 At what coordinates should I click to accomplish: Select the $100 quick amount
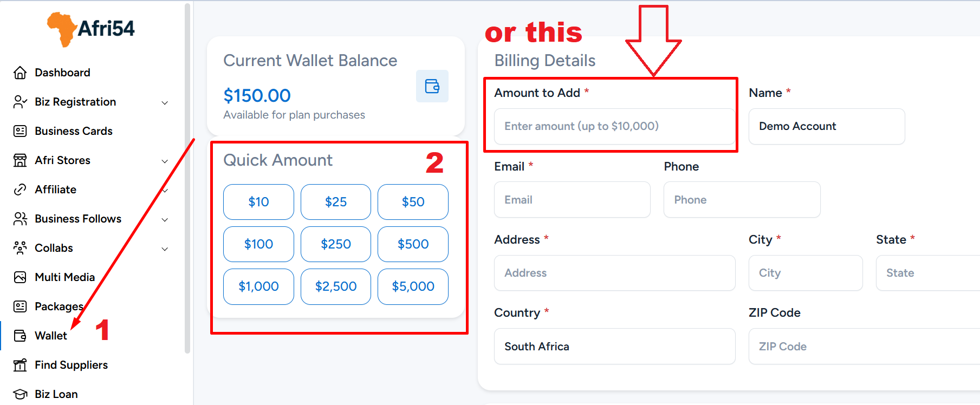[258, 244]
